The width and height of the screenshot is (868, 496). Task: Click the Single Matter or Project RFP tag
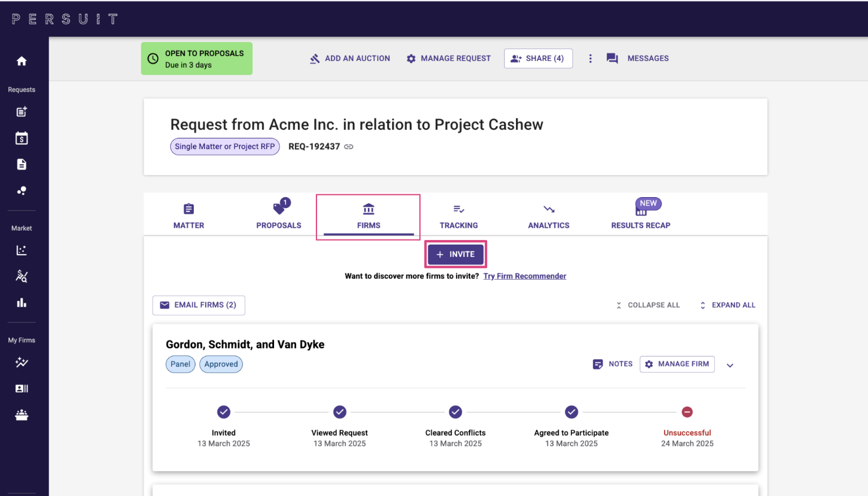pyautogui.click(x=225, y=146)
